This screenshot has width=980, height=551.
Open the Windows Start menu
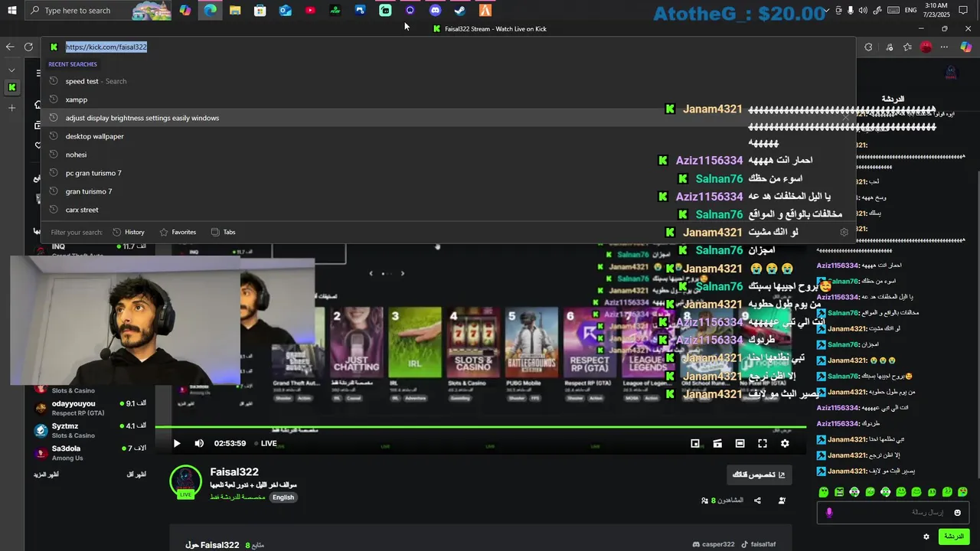(x=11, y=10)
